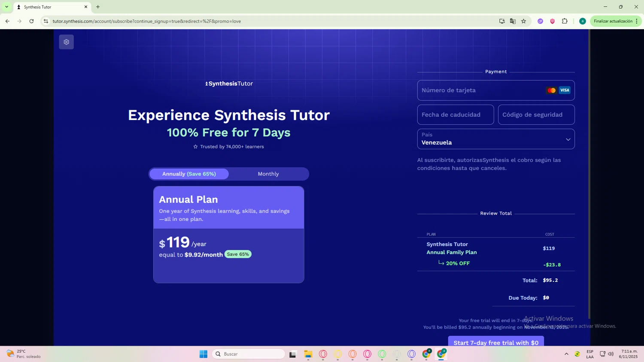Click the address bar URL
This screenshot has height=362, width=644.
tap(146, 21)
